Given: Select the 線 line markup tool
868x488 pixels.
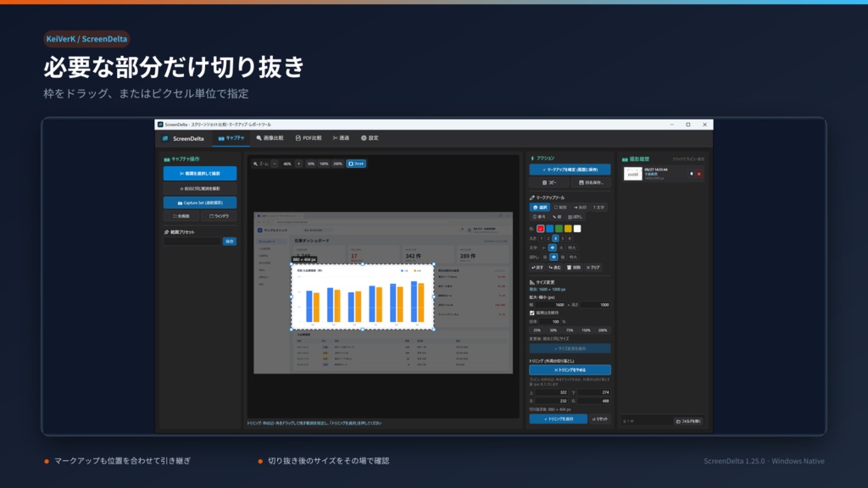Looking at the screenshot, I should [557, 217].
